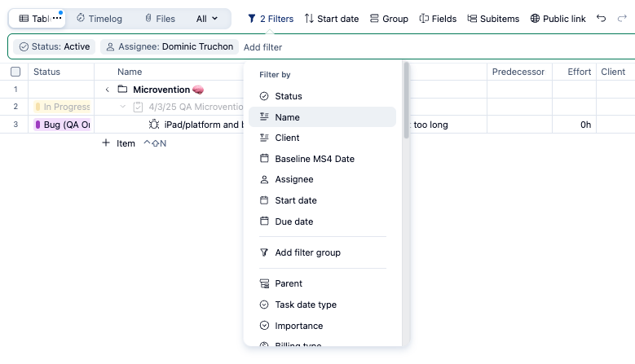Open the All views dropdown
The height and width of the screenshot is (364, 635).
207,18
